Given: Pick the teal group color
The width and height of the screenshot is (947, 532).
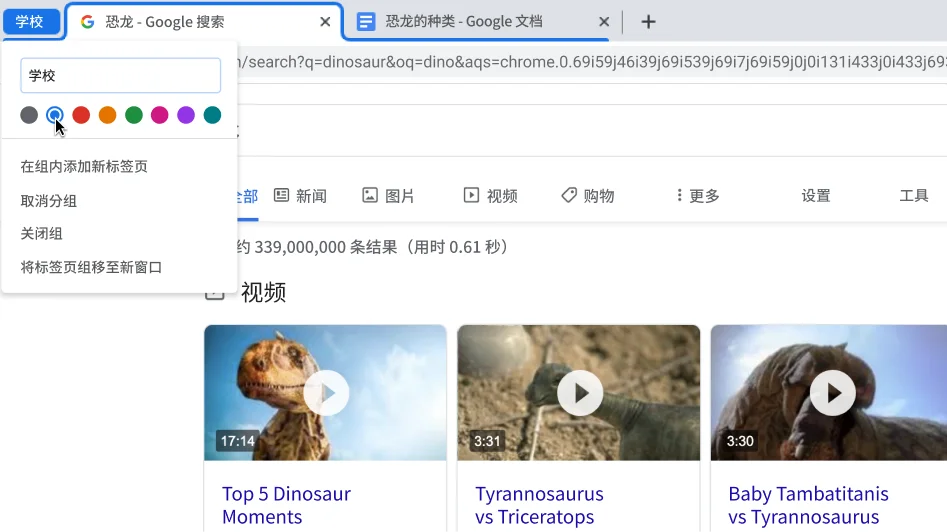Looking at the screenshot, I should (x=212, y=115).
